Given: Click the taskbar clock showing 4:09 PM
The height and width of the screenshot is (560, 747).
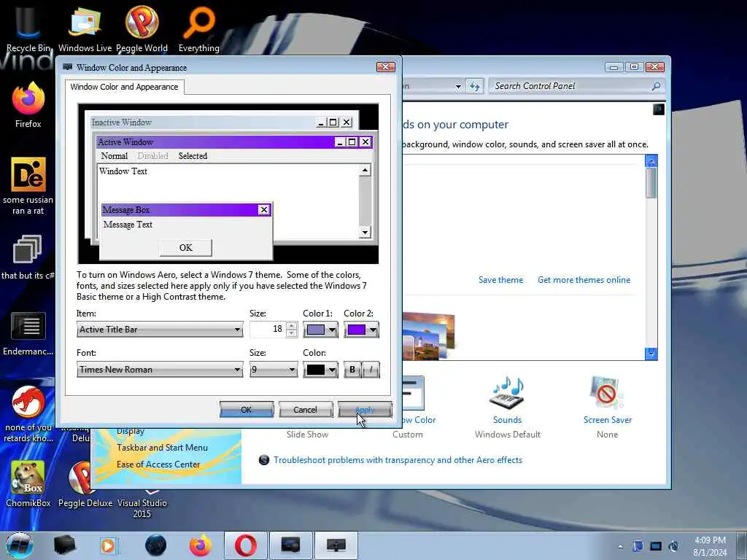Looking at the screenshot, I should 710,546.
